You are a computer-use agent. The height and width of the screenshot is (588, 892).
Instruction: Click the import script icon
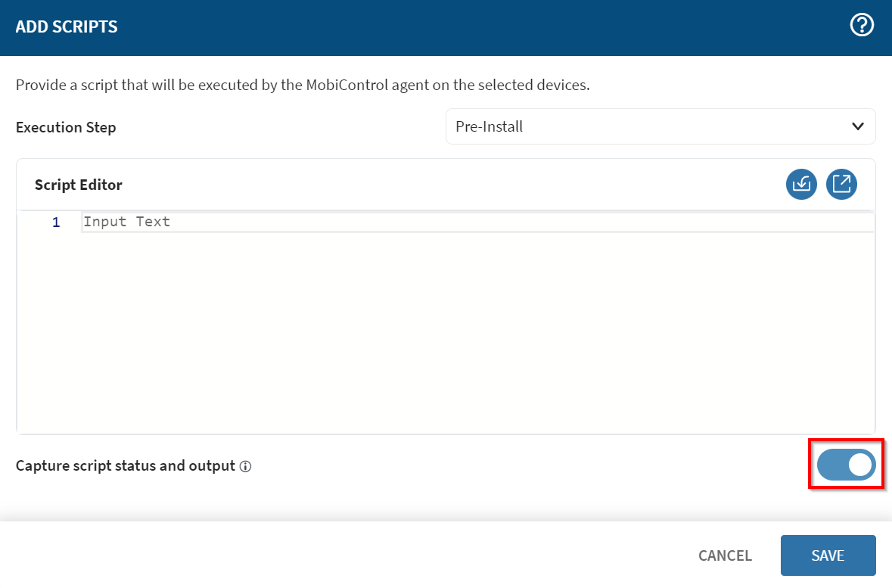click(801, 185)
